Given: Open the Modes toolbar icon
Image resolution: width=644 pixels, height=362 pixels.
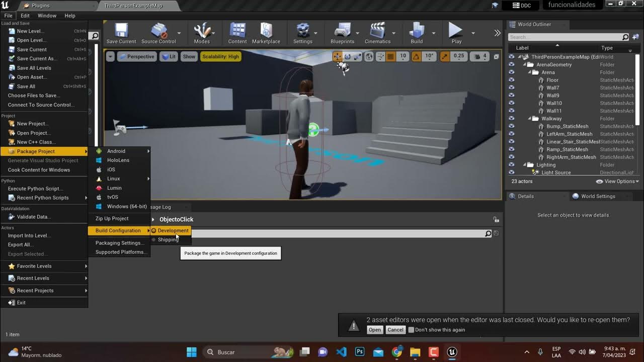Looking at the screenshot, I should point(202,30).
